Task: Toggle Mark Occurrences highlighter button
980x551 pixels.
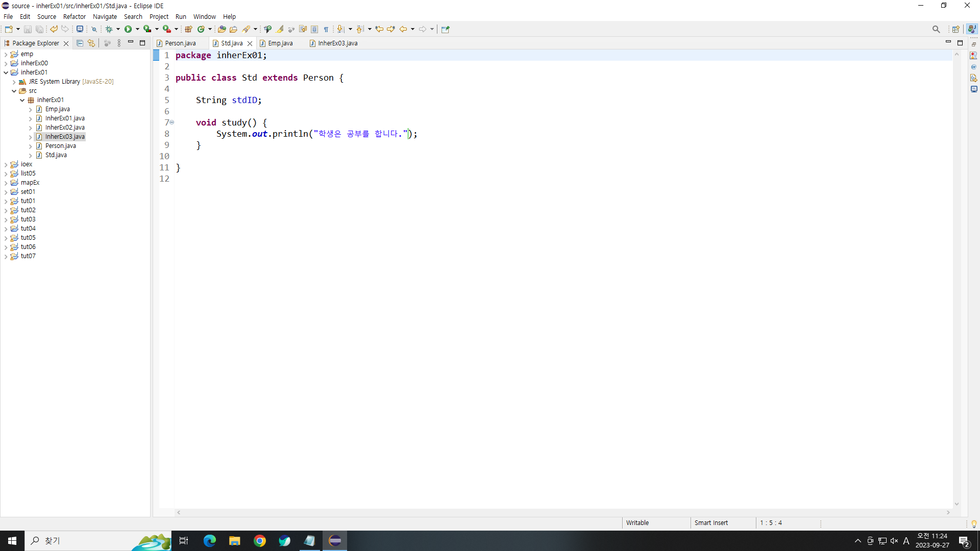Action: (280, 29)
